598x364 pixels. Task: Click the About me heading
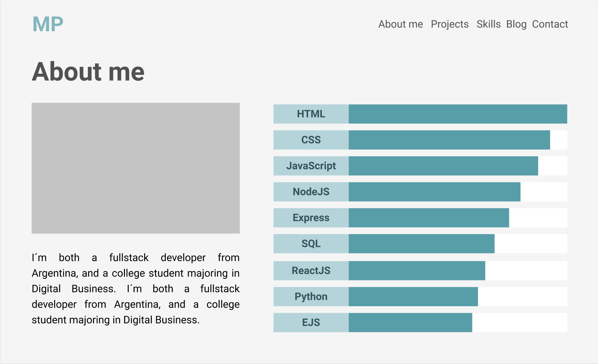[x=88, y=71]
